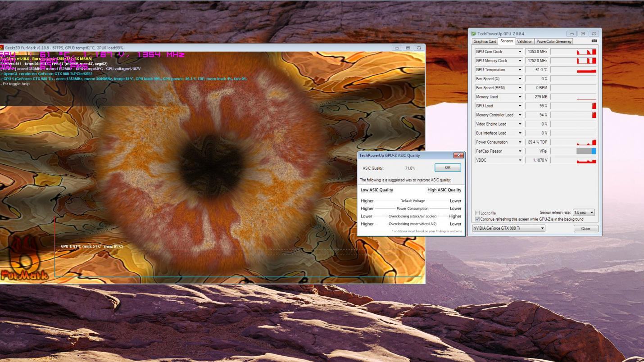Close the ASIC Quality dialog with X
Viewport: 644px width, 362px height.
(x=458, y=155)
